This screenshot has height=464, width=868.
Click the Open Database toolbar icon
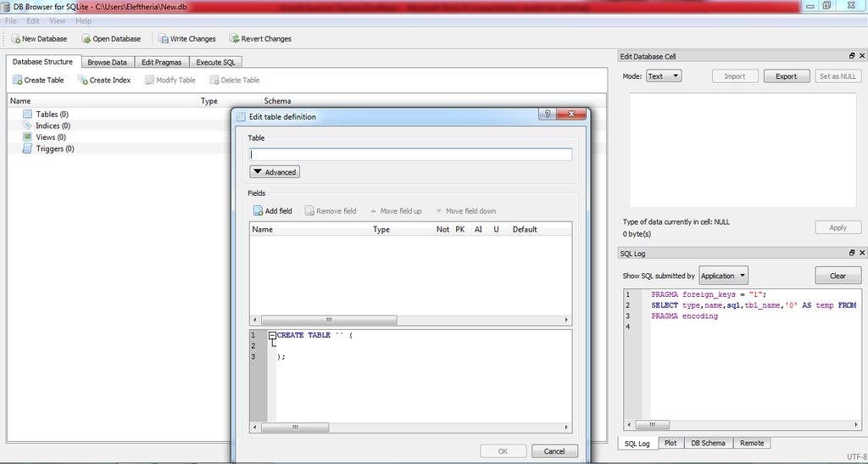[86, 39]
